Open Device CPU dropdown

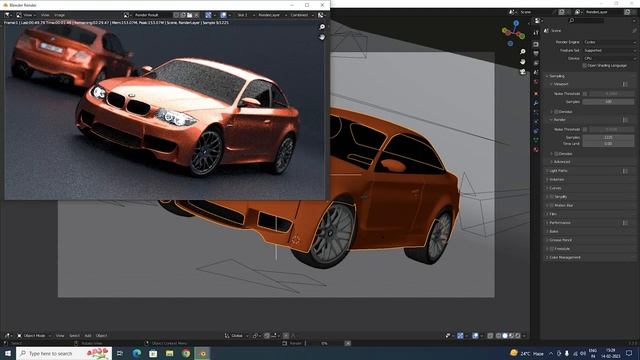point(609,58)
